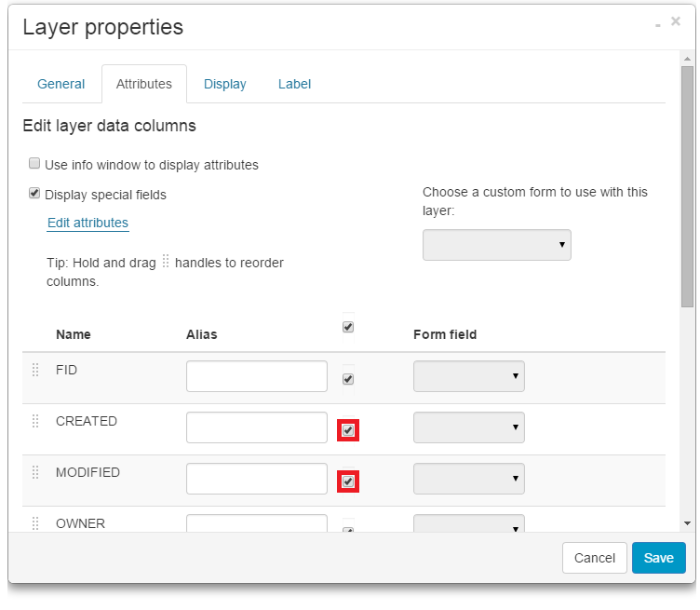Click the drag handle for OWNER row
Image resolution: width=700 pixels, height=610 pixels.
point(35,522)
